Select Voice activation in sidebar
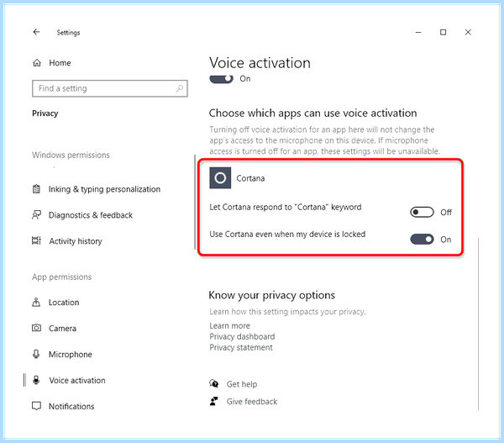This screenshot has width=504, height=443. pyautogui.click(x=76, y=380)
